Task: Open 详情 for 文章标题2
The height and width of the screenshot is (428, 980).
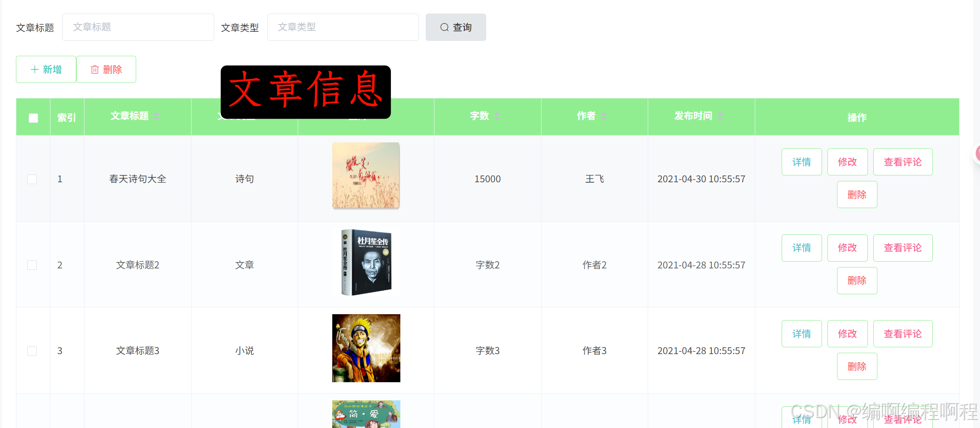Action: [x=802, y=248]
